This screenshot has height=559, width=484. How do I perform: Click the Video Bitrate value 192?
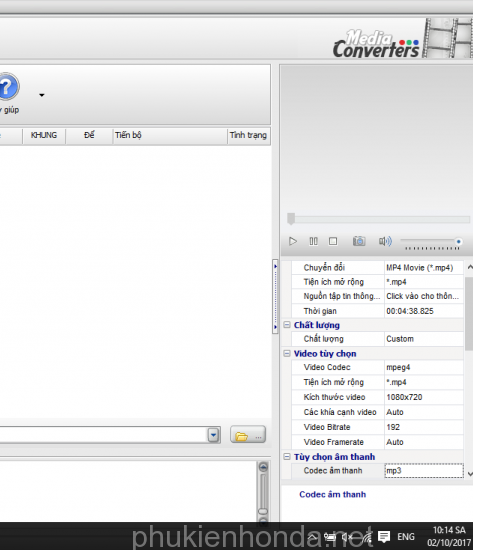point(424,427)
